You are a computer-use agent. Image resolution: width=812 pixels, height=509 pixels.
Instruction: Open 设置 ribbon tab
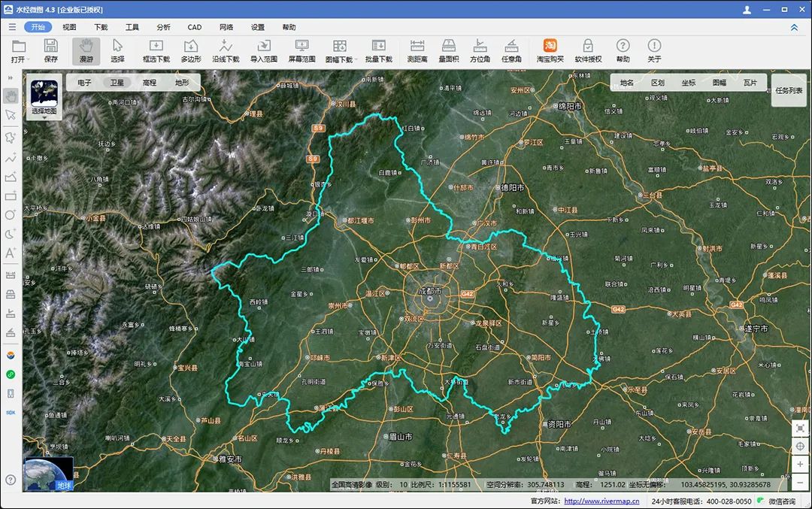[x=258, y=27]
